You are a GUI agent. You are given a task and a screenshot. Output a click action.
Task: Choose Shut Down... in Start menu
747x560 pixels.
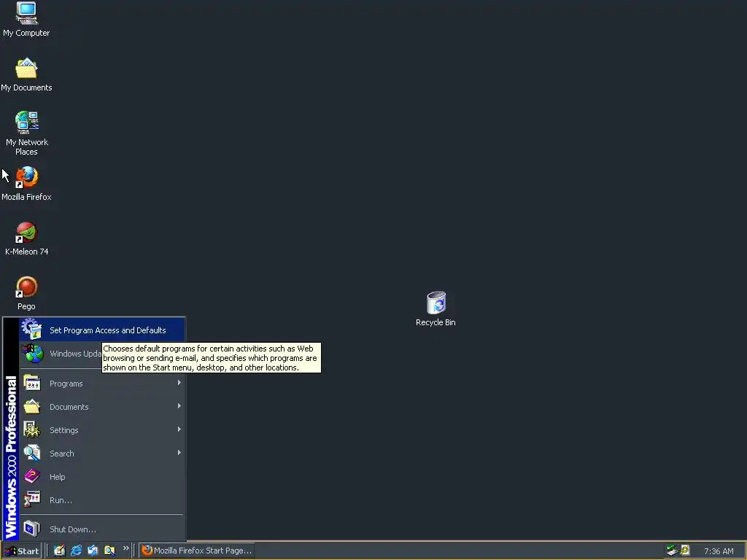pos(102,529)
